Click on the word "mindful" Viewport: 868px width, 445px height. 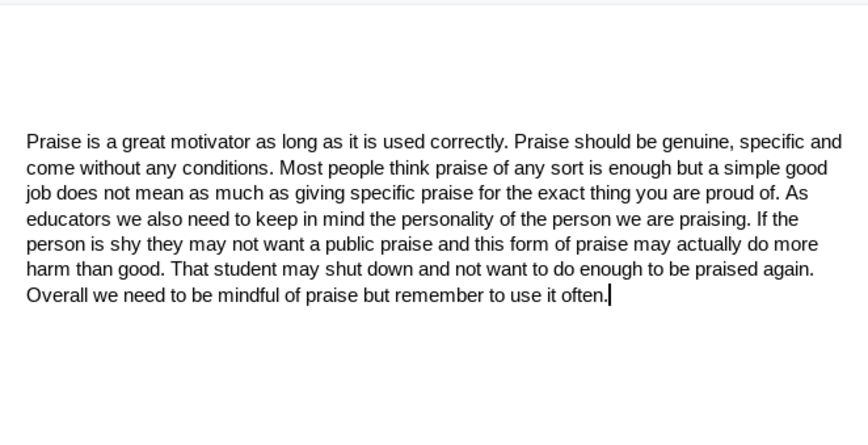[248, 296]
